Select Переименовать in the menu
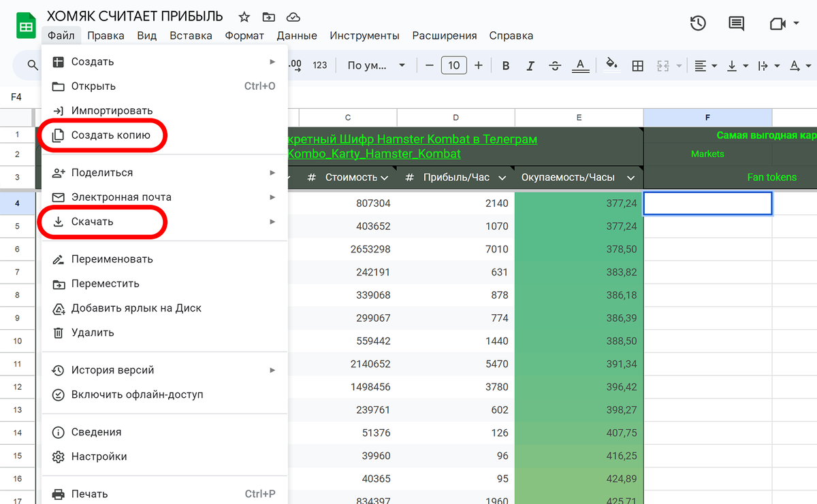Viewport: 817px width, 504px height. (x=165, y=259)
